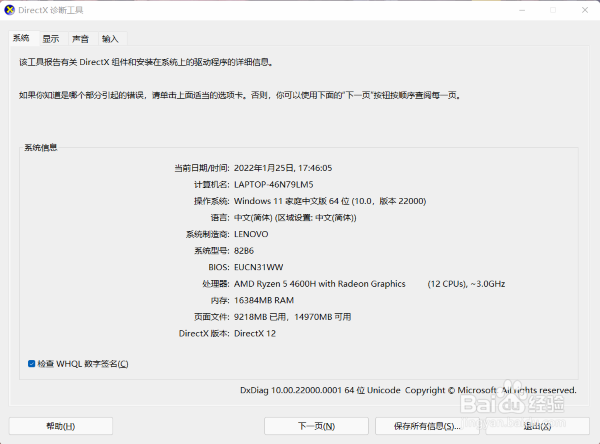This screenshot has width=600, height=444.
Task: Select processor value AMD Ryzen 5 4600H
Action: pos(320,284)
